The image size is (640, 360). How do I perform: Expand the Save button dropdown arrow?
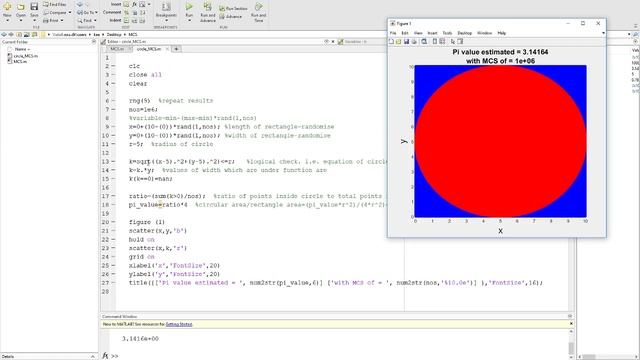pyautogui.click(x=34, y=21)
